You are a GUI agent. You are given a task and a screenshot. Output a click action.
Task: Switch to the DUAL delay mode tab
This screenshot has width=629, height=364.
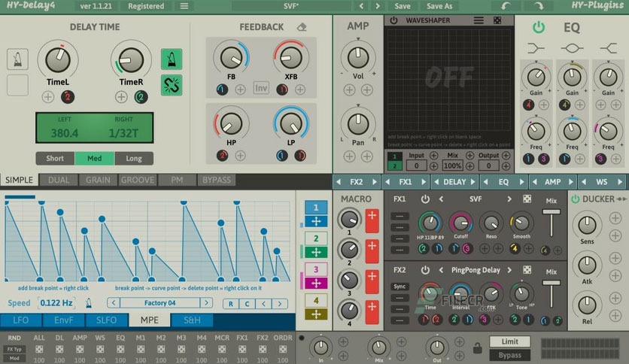click(59, 180)
